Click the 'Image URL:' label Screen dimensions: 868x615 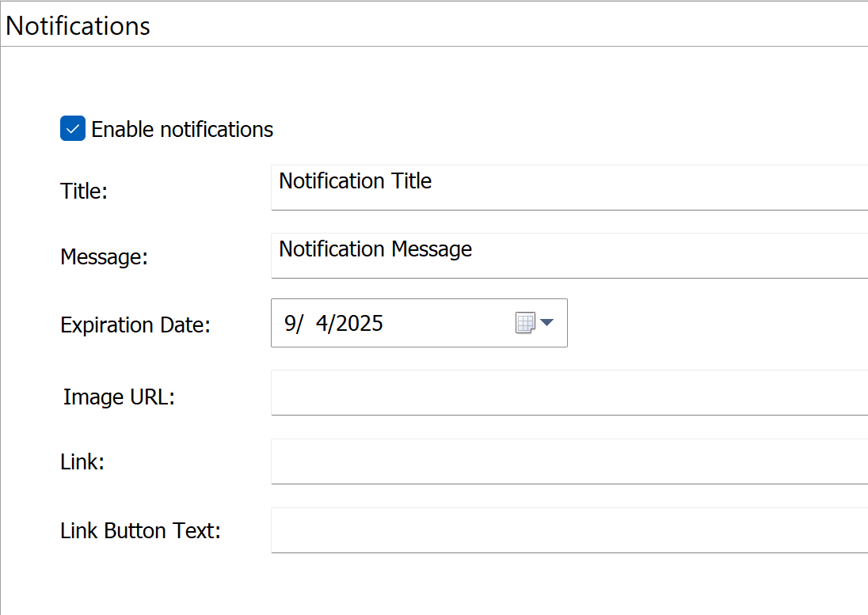[119, 397]
